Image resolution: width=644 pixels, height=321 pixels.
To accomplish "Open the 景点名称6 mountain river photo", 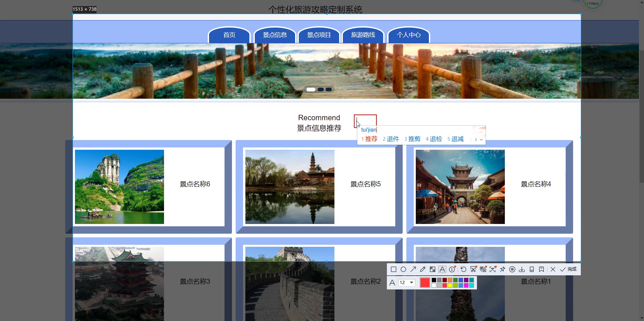I will pyautogui.click(x=119, y=187).
